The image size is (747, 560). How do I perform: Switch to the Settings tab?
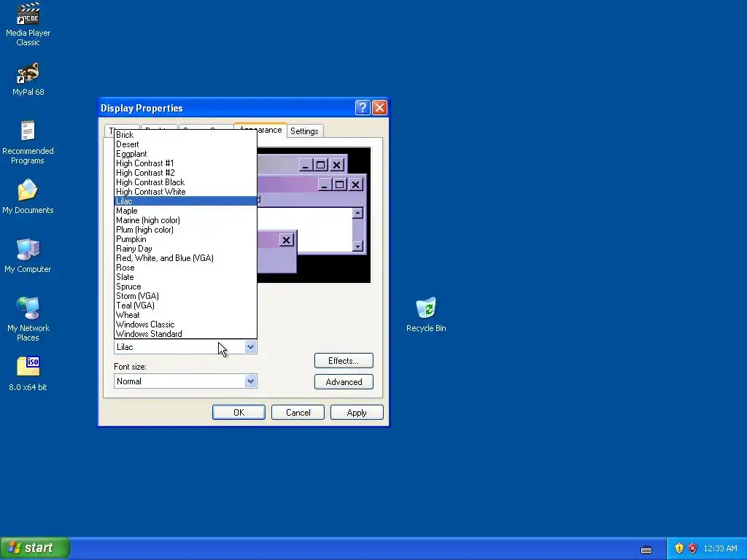(304, 131)
